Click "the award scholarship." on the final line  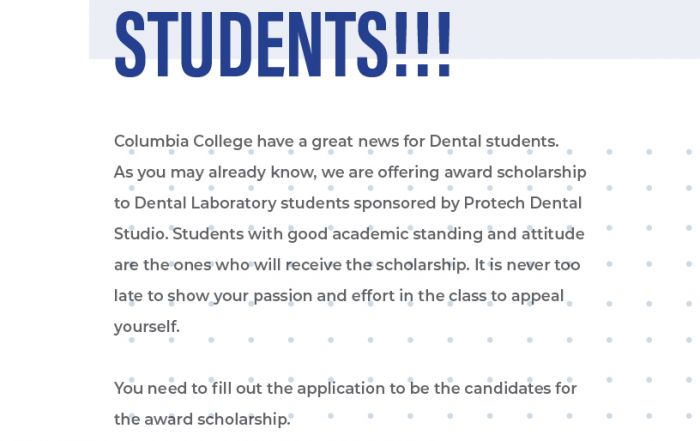[202, 419]
